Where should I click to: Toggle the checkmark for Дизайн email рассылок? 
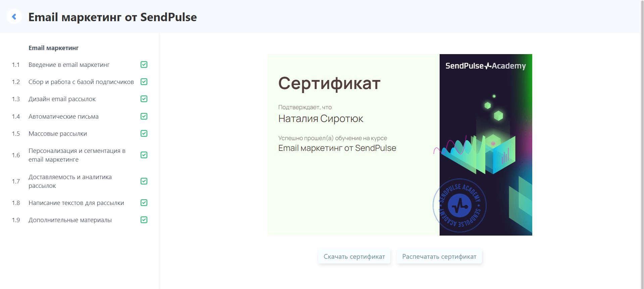coord(144,99)
